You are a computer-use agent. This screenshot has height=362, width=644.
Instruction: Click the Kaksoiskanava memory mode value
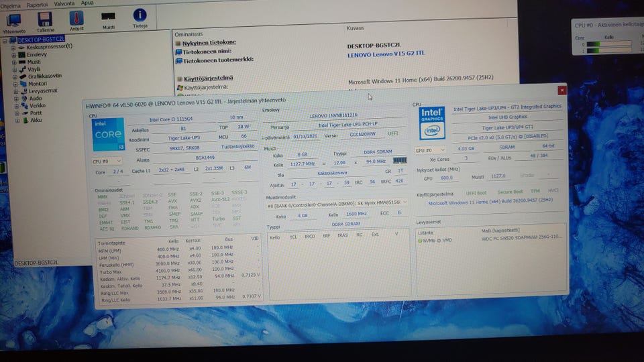pos(332,173)
